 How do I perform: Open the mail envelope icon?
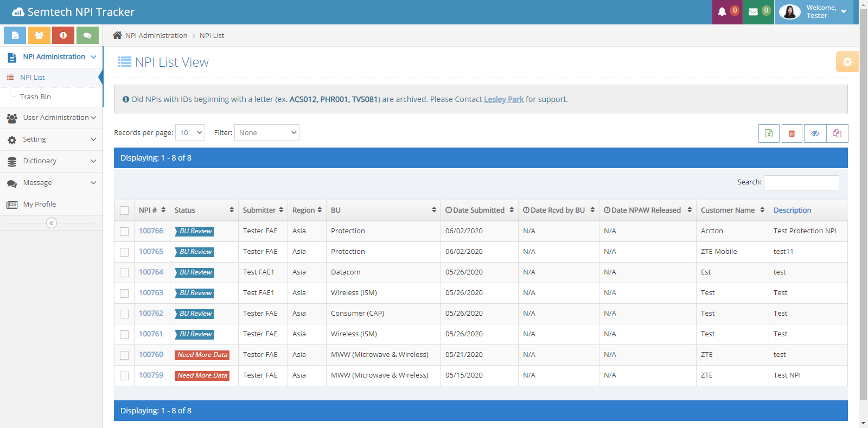(753, 12)
